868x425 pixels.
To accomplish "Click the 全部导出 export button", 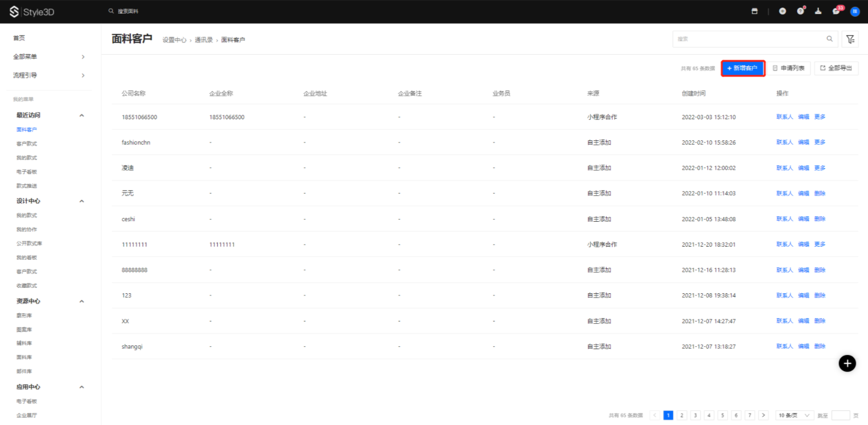I will 836,68.
